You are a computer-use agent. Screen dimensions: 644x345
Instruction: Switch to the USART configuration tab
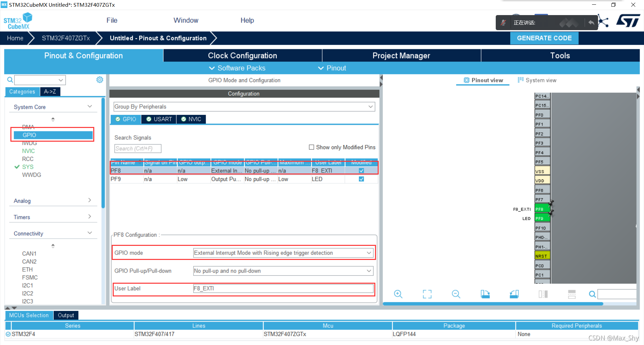click(159, 119)
